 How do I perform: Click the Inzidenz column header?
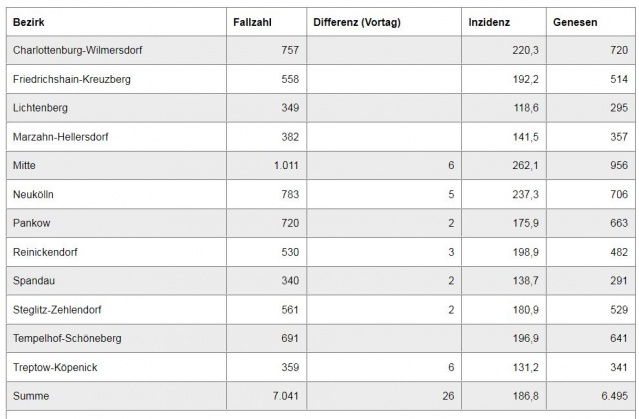point(488,20)
